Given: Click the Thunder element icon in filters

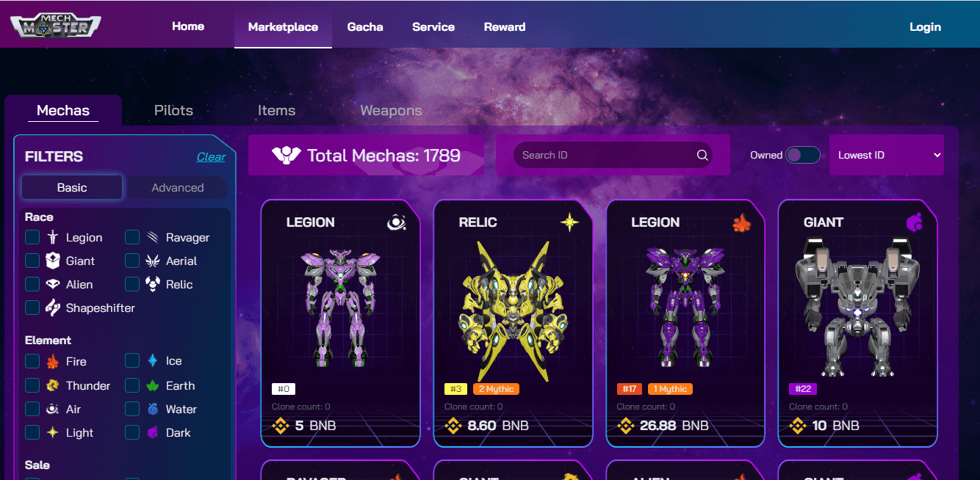Looking at the screenshot, I should [x=53, y=385].
